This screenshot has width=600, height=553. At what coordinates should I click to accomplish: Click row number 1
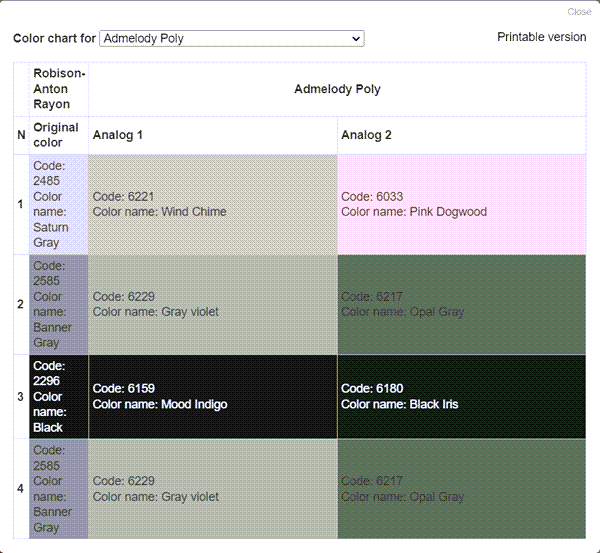(21, 204)
